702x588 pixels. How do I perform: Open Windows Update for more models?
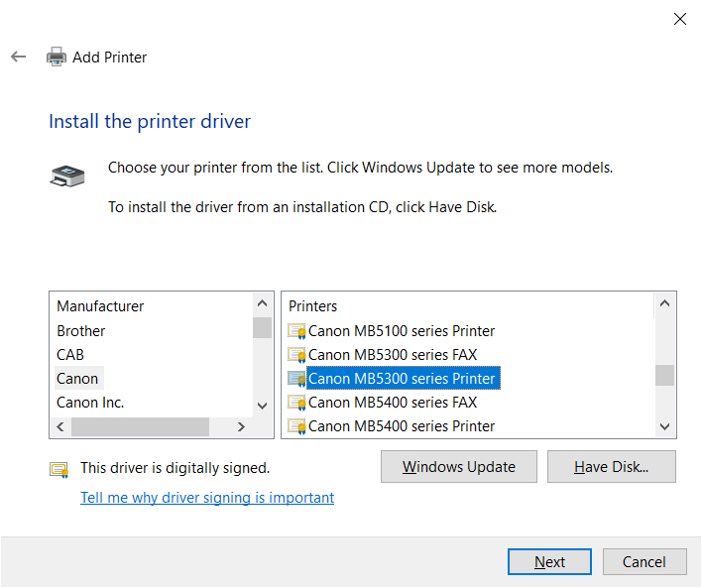459,467
